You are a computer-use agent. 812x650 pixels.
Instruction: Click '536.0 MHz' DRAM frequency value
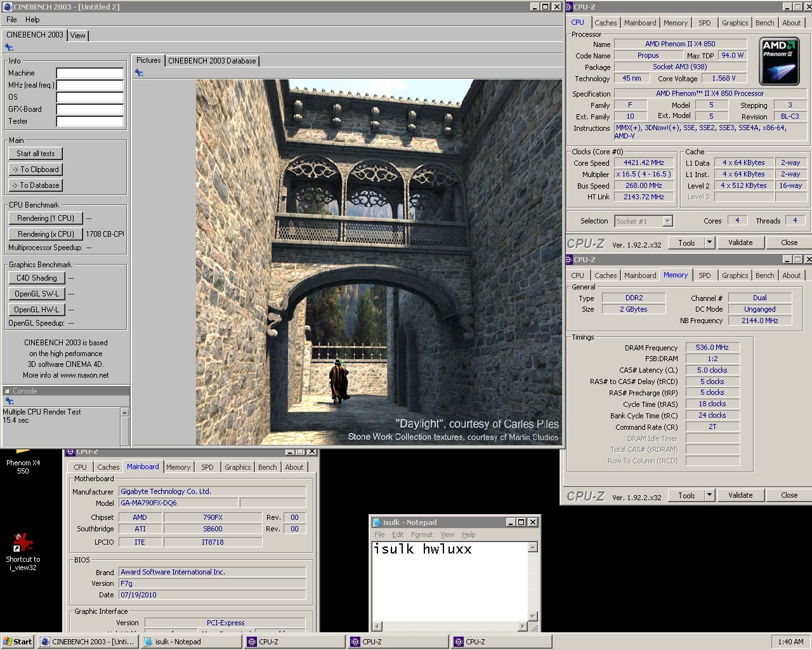tap(712, 347)
